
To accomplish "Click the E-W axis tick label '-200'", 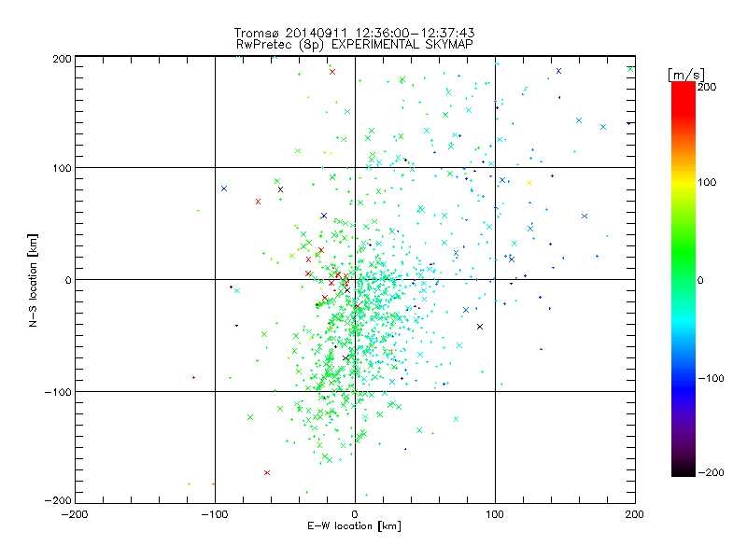I will [75, 514].
